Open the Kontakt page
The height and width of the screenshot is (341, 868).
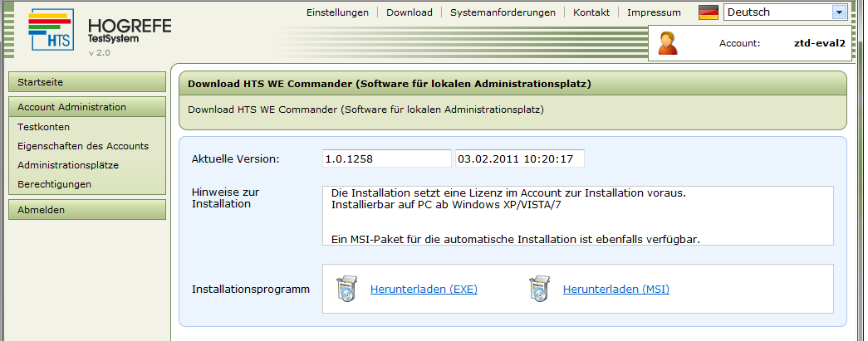point(591,12)
